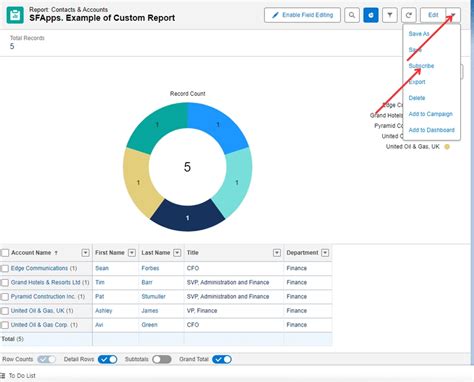Click the Total (5) summary row
Screen dimensions: 474x382
tap(166, 339)
